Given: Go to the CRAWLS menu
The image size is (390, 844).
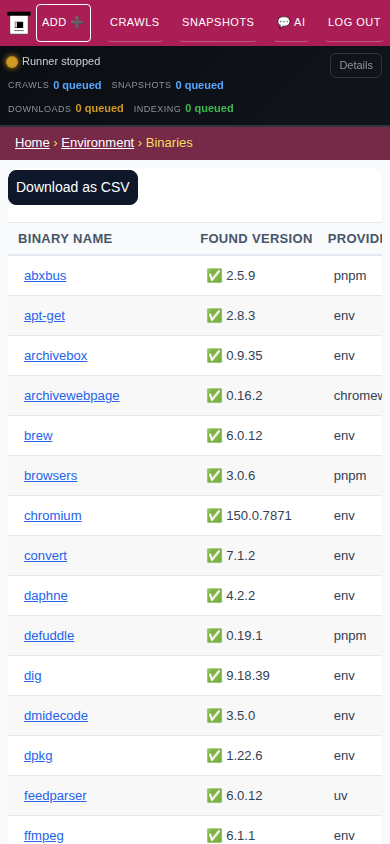Looking at the screenshot, I should point(134,23).
